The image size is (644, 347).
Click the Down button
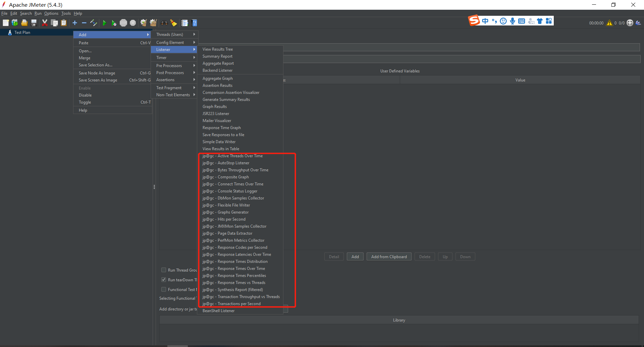click(x=465, y=257)
